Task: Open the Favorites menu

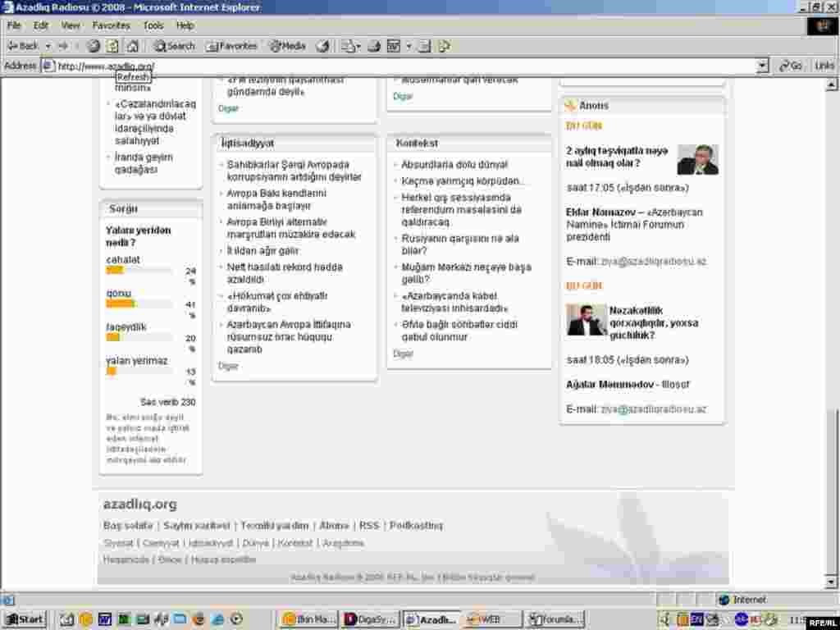Action: pyautogui.click(x=112, y=25)
